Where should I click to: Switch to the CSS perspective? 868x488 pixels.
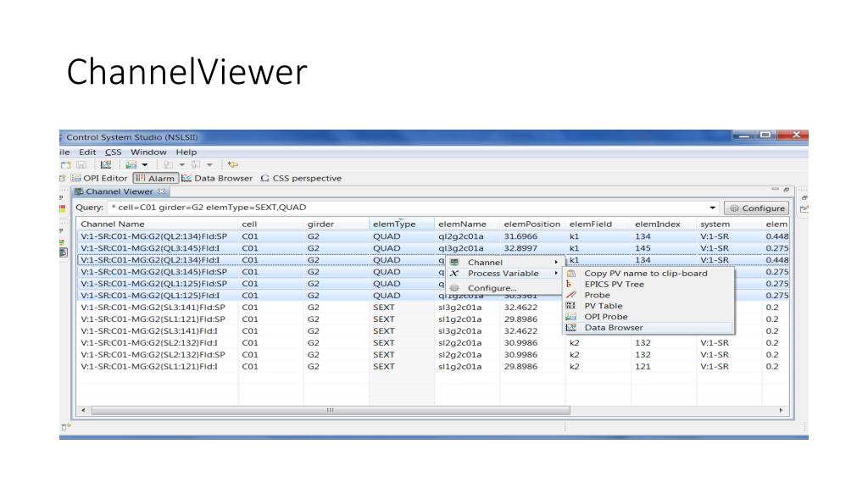pos(301,178)
